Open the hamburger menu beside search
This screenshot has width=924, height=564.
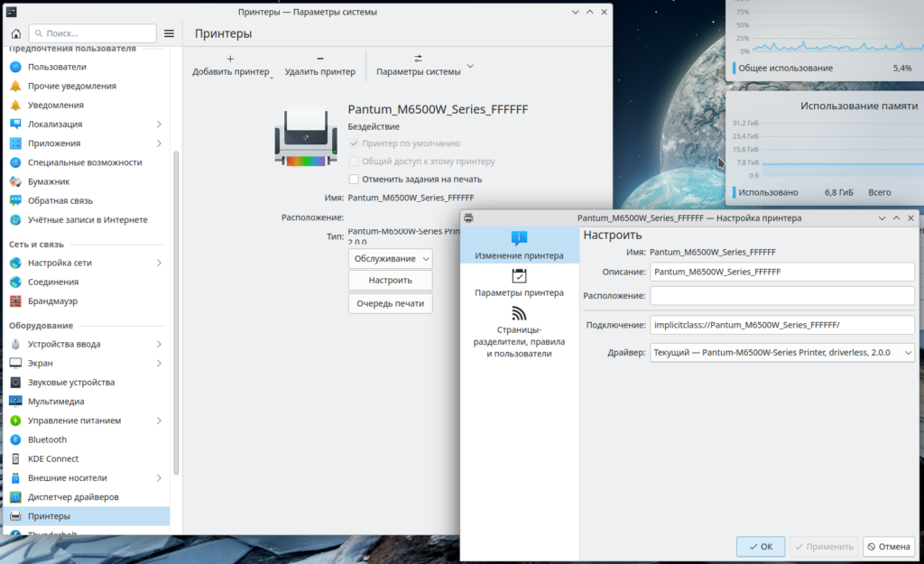coord(169,33)
